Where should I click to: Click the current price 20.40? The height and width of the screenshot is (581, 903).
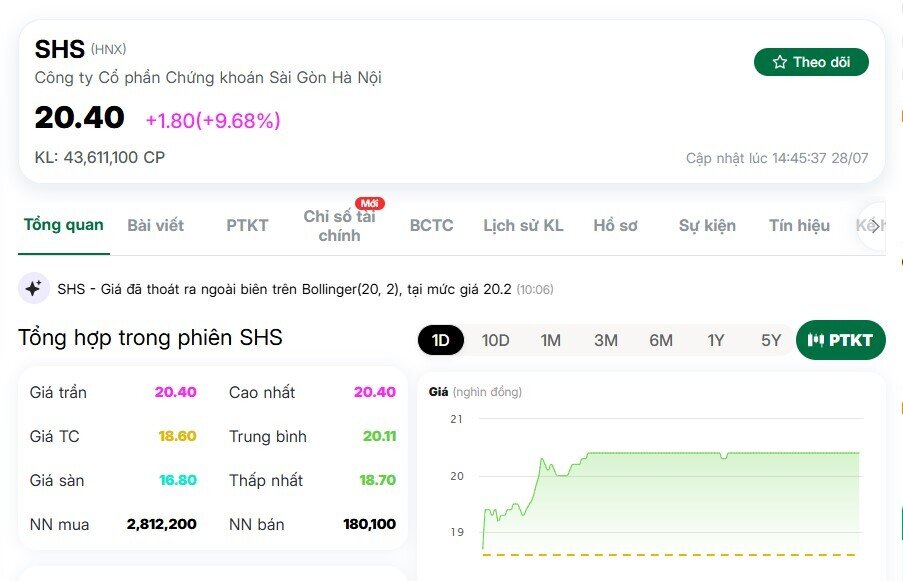[79, 117]
